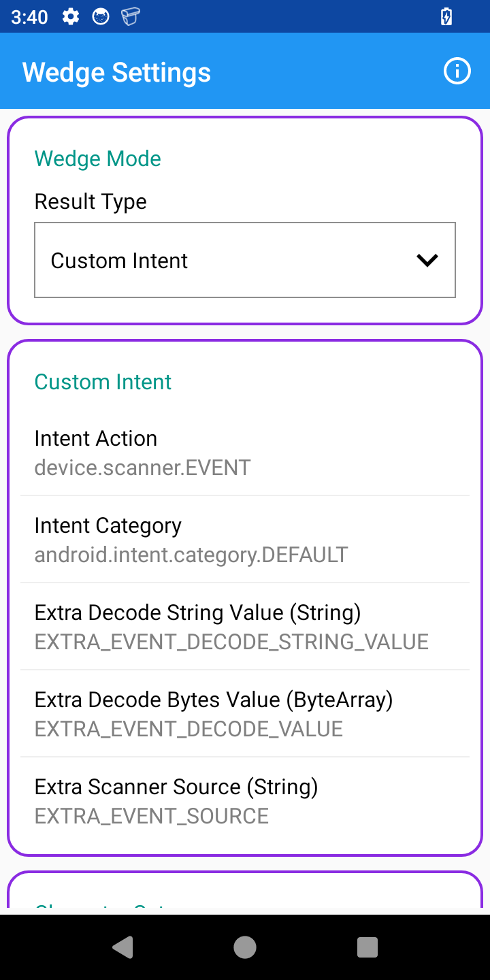Tap the round face notification icon in status bar
490x980 pixels.
(x=101, y=17)
